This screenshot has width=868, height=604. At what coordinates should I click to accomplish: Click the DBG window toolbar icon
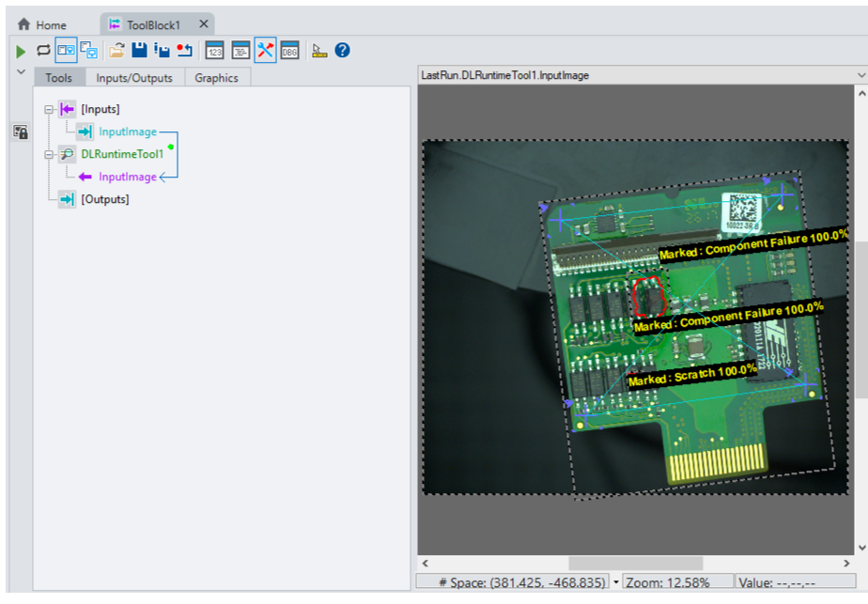[289, 51]
